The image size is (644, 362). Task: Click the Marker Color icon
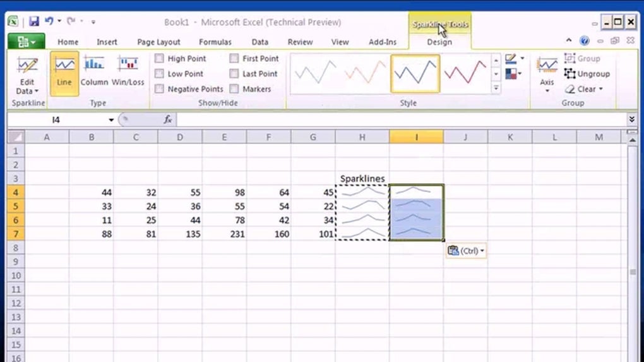pyautogui.click(x=511, y=74)
